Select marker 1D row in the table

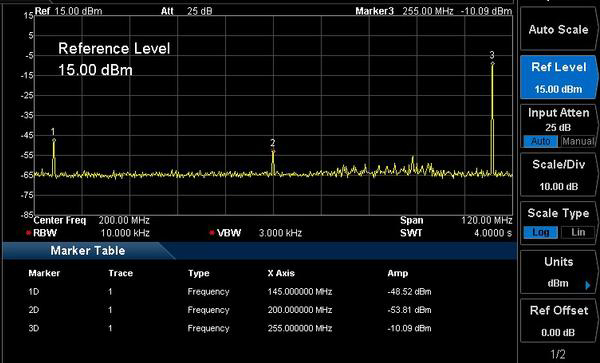[x=230, y=291]
